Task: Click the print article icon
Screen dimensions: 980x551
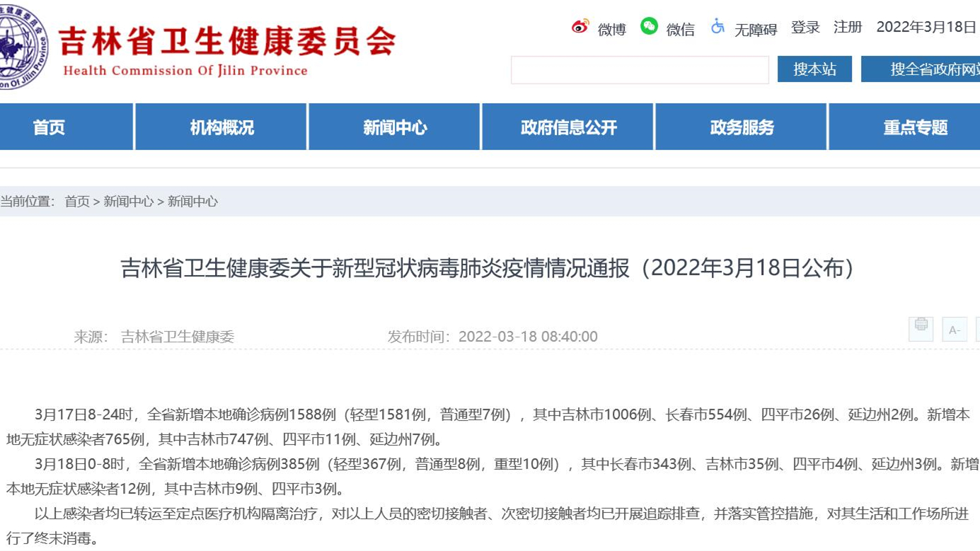Action: tap(920, 329)
